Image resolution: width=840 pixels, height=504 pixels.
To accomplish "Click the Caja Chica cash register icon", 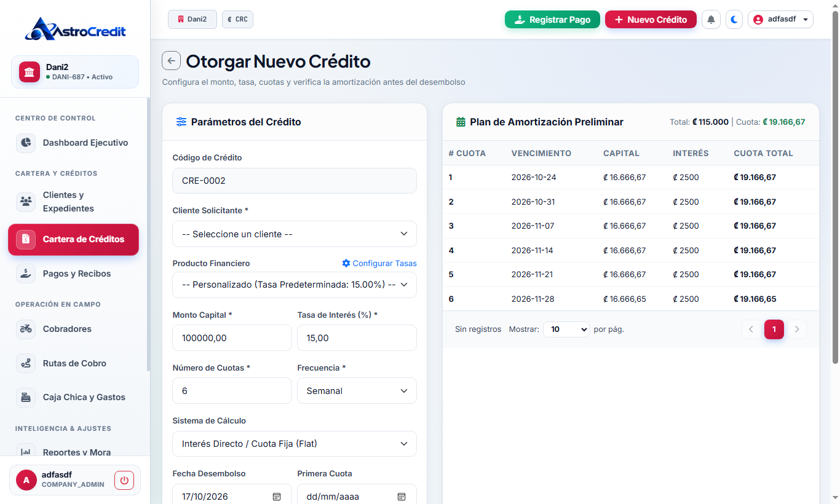I will tap(26, 397).
